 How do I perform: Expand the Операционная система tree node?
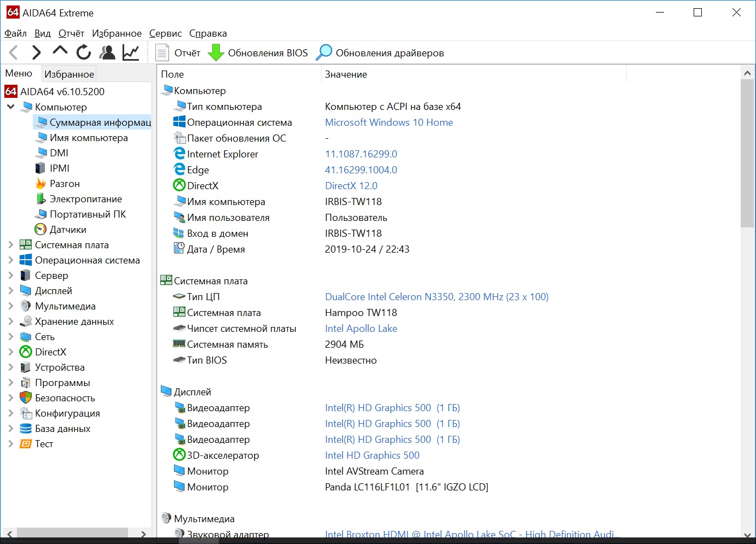10,260
